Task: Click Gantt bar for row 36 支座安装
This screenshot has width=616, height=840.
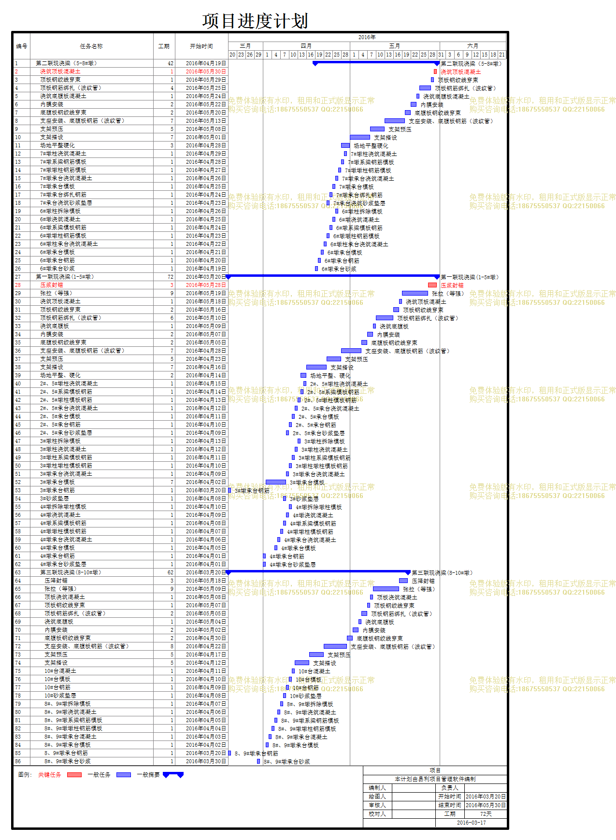Action: tap(351, 351)
